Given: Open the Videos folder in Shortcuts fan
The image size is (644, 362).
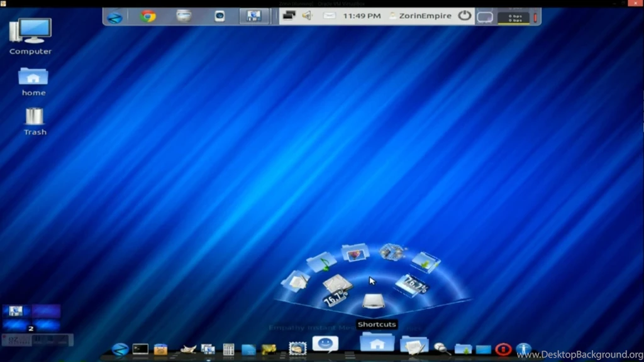Looking at the screenshot, I should coord(392,252).
